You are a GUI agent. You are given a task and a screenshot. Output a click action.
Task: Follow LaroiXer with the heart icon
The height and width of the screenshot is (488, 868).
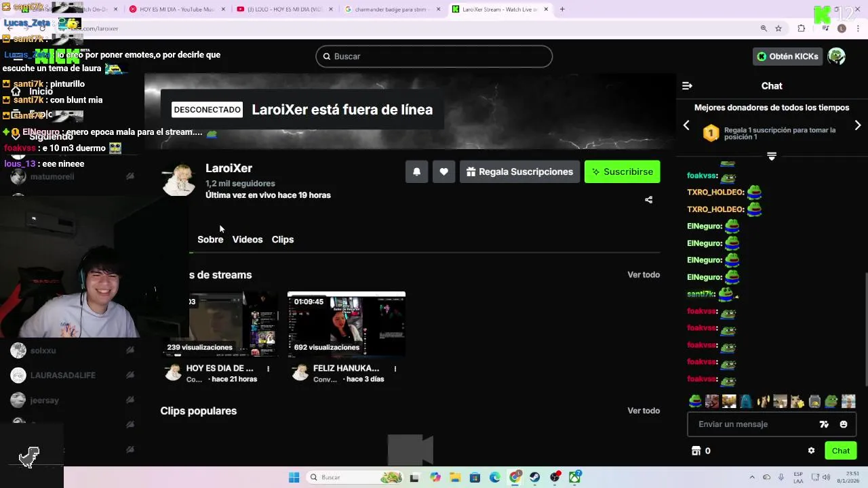pyautogui.click(x=443, y=171)
